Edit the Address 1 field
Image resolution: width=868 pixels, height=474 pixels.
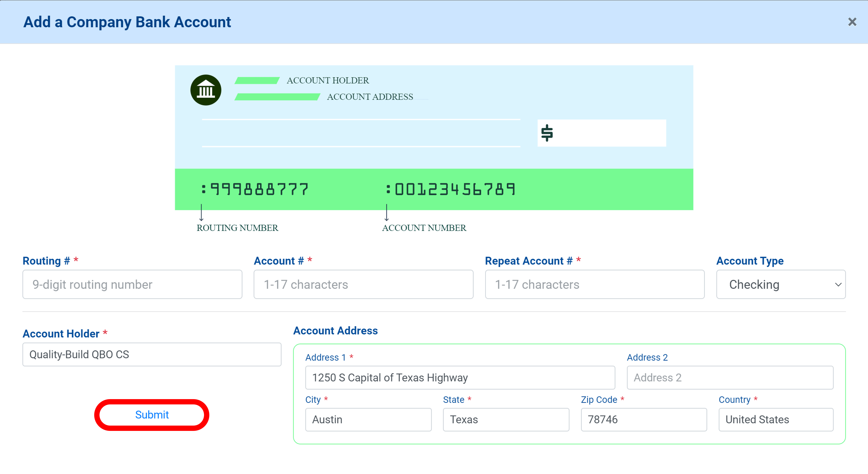click(x=460, y=377)
